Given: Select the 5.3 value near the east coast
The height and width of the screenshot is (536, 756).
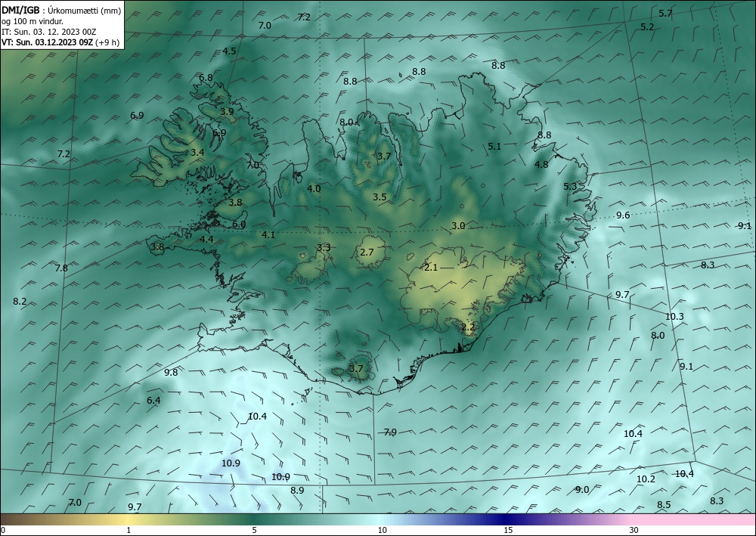Looking at the screenshot, I should pyautogui.click(x=570, y=186).
